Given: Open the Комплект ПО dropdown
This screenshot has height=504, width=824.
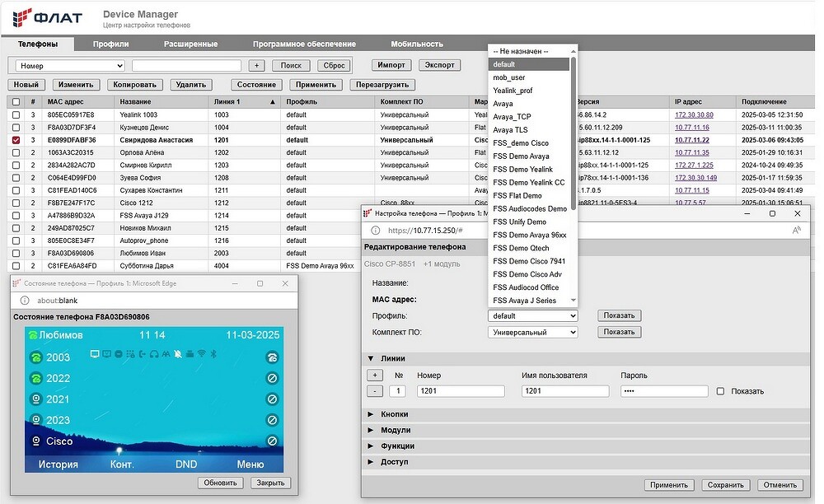Looking at the screenshot, I should (x=533, y=333).
